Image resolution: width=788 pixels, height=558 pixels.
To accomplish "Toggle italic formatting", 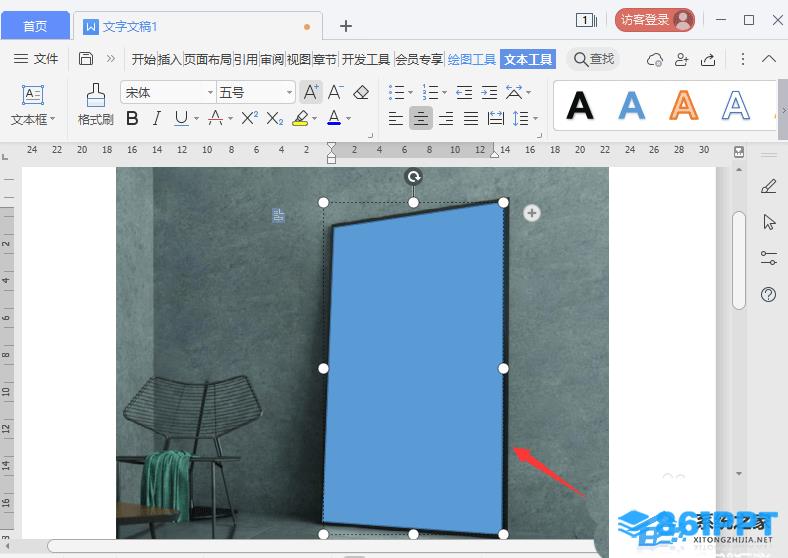I will point(157,119).
